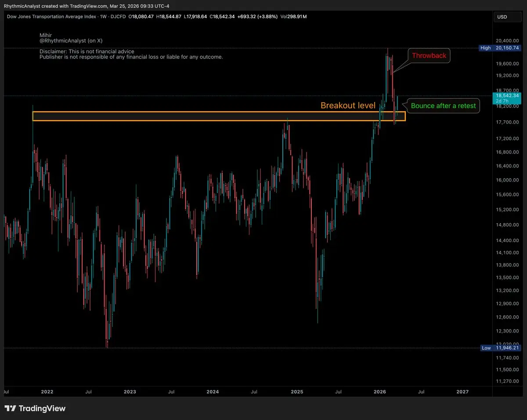Click the 13,200.00 price axis value
The width and height of the screenshot is (527, 420).
point(508,290)
